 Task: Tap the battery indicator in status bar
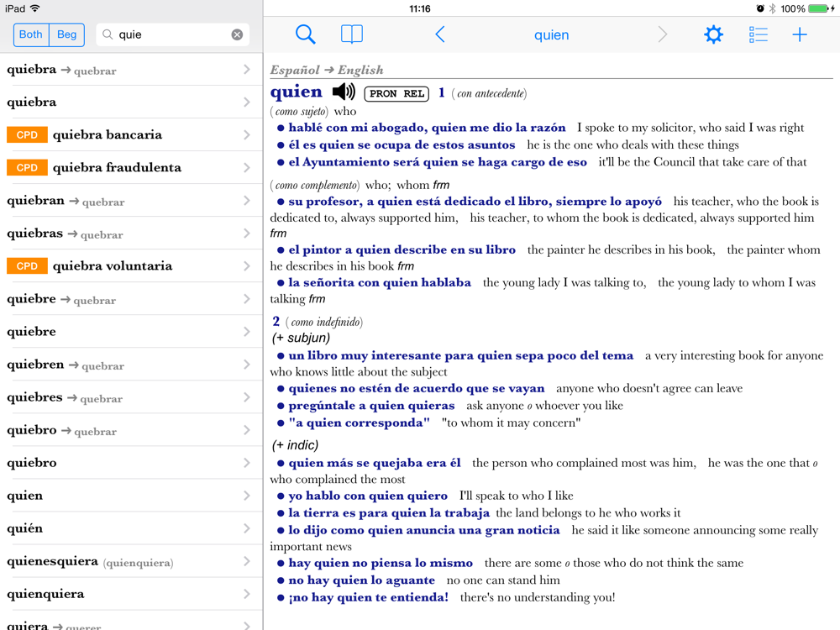coord(818,8)
